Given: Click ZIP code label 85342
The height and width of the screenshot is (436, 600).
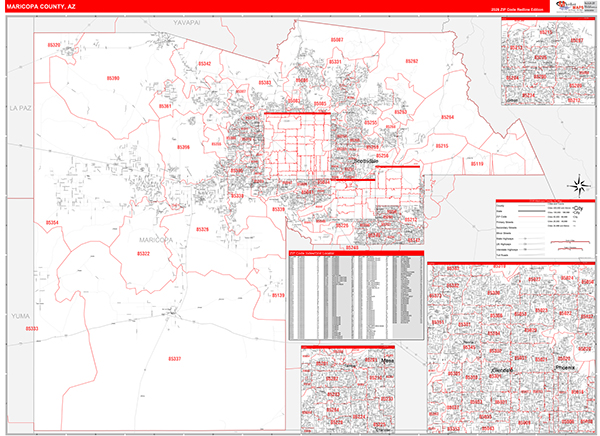Looking at the screenshot, I should pyautogui.click(x=205, y=64).
